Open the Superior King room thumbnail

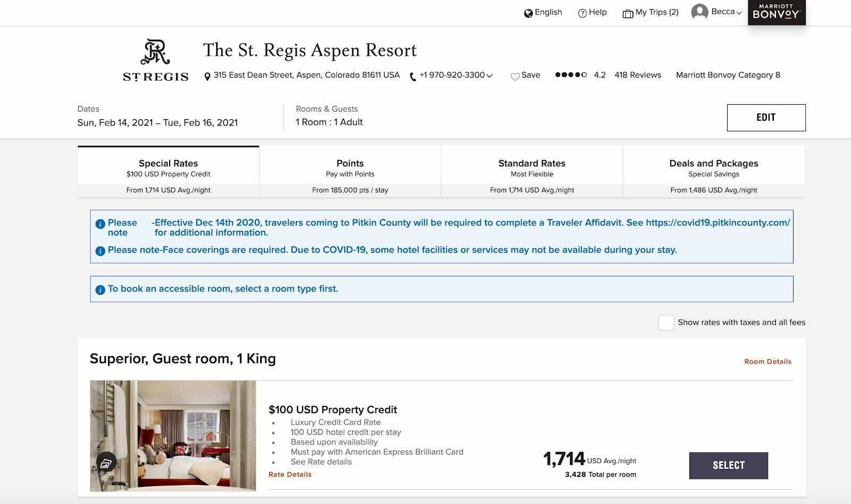(x=173, y=436)
